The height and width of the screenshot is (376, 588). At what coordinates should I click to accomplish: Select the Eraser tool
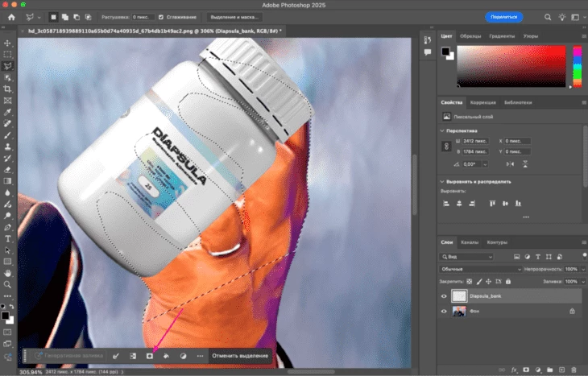tap(7, 170)
